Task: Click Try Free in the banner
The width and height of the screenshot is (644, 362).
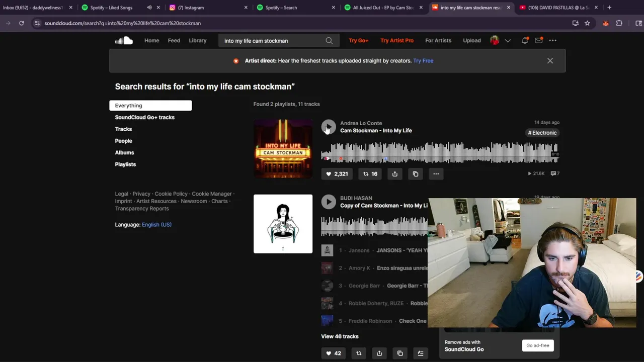Action: (423, 61)
